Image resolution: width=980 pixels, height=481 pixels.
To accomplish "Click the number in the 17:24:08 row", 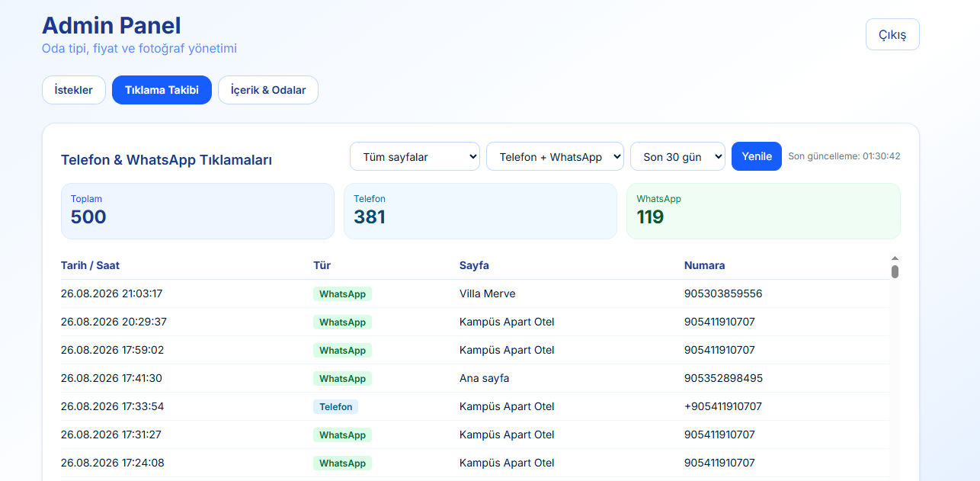I will pyautogui.click(x=719, y=463).
